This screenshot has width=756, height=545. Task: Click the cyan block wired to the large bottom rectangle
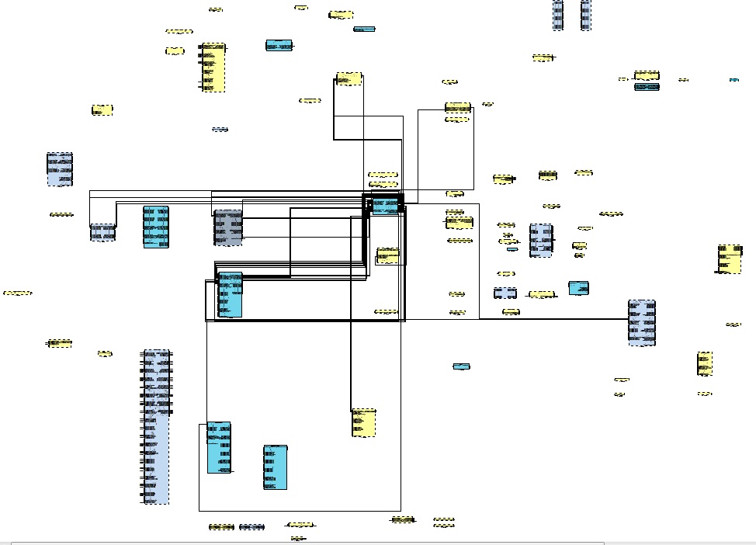pyautogui.click(x=218, y=447)
